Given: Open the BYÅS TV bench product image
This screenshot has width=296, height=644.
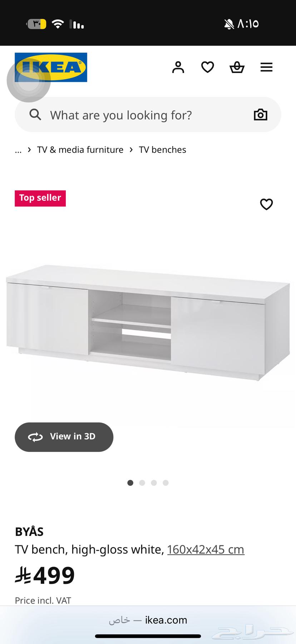Looking at the screenshot, I should pyautogui.click(x=148, y=323).
